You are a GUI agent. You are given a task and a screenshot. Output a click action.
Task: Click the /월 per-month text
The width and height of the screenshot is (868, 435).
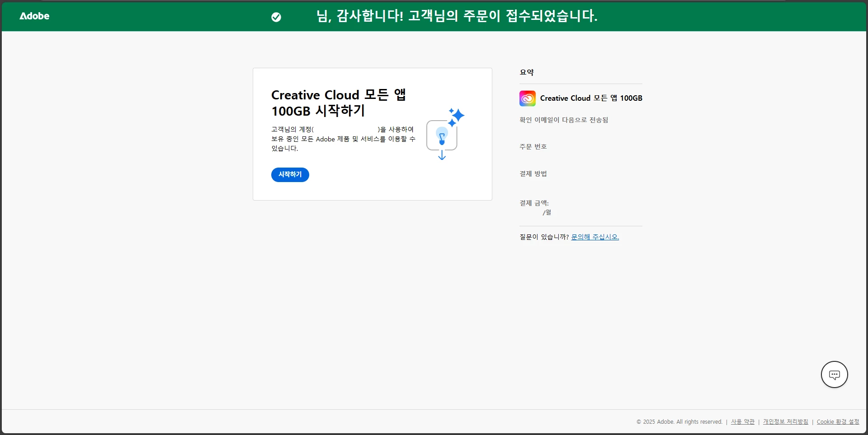547,213
